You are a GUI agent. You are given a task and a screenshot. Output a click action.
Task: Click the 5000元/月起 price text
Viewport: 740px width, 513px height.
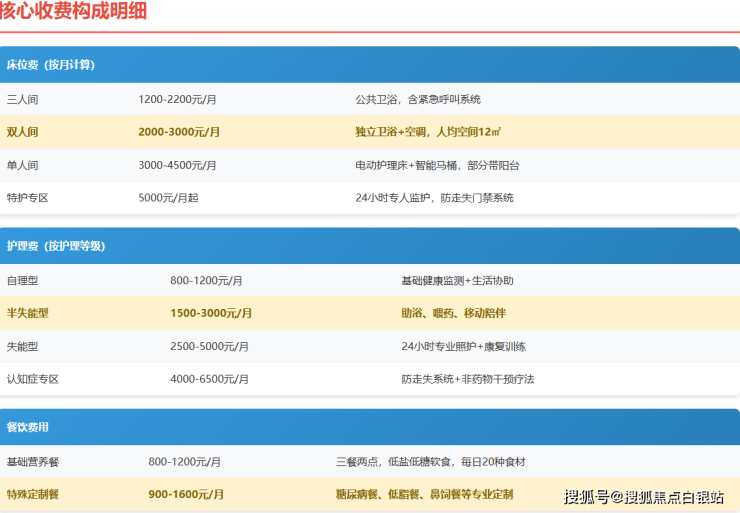pyautogui.click(x=168, y=198)
